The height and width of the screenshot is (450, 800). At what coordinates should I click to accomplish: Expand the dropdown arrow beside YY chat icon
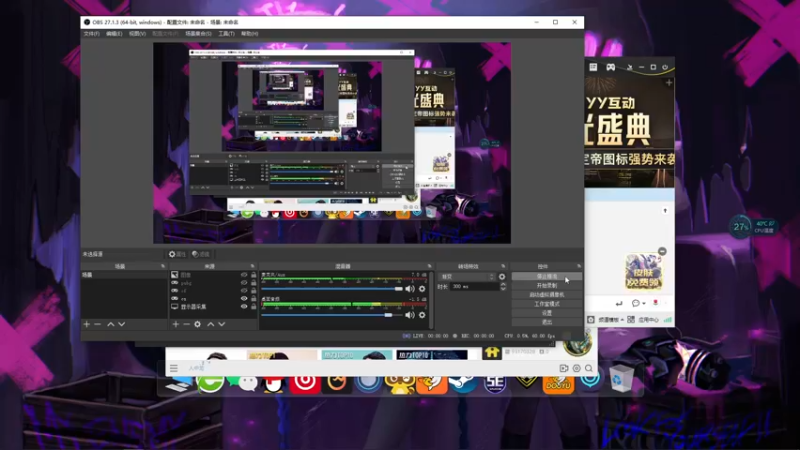point(644,304)
